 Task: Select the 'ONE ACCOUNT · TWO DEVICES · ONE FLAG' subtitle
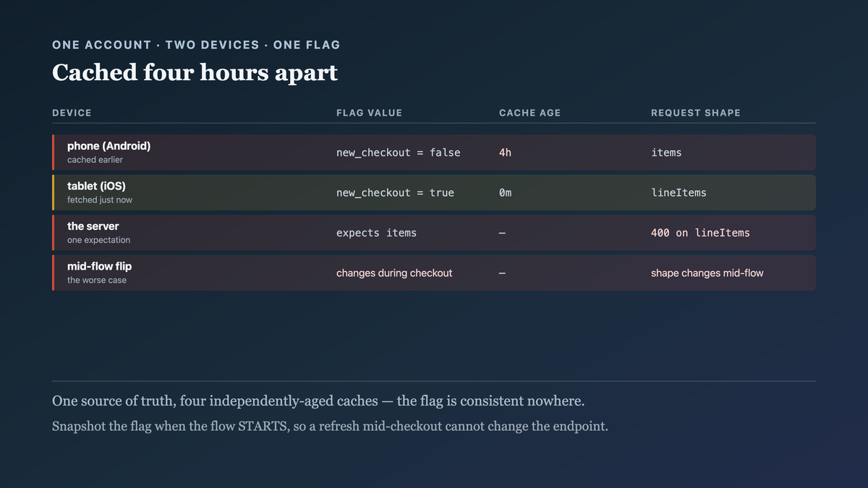(196, 45)
